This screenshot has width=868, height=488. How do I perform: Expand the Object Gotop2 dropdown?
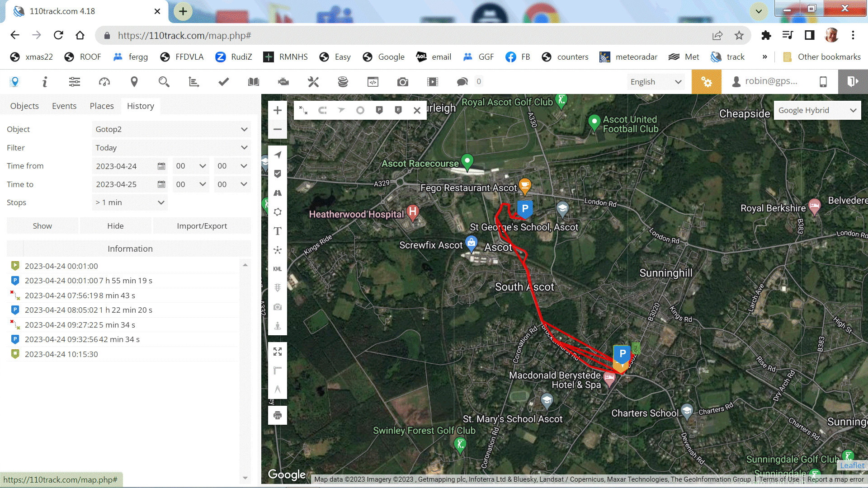coord(171,129)
